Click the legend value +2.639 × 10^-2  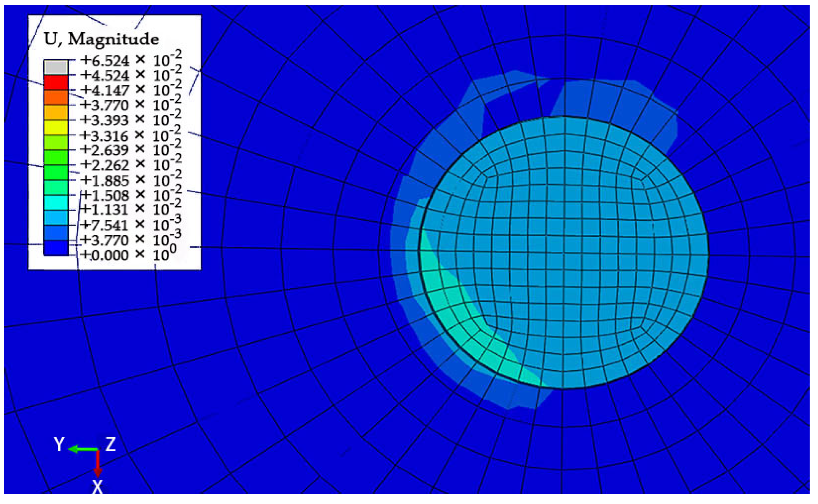coord(131,149)
